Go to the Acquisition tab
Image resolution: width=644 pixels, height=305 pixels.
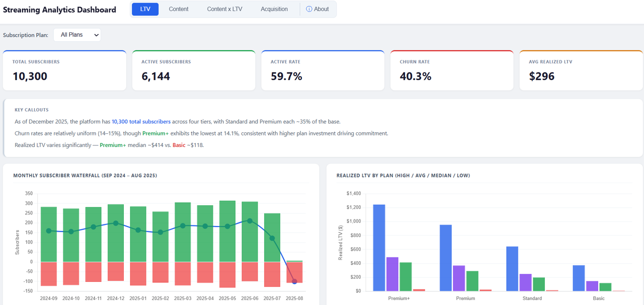click(x=274, y=9)
